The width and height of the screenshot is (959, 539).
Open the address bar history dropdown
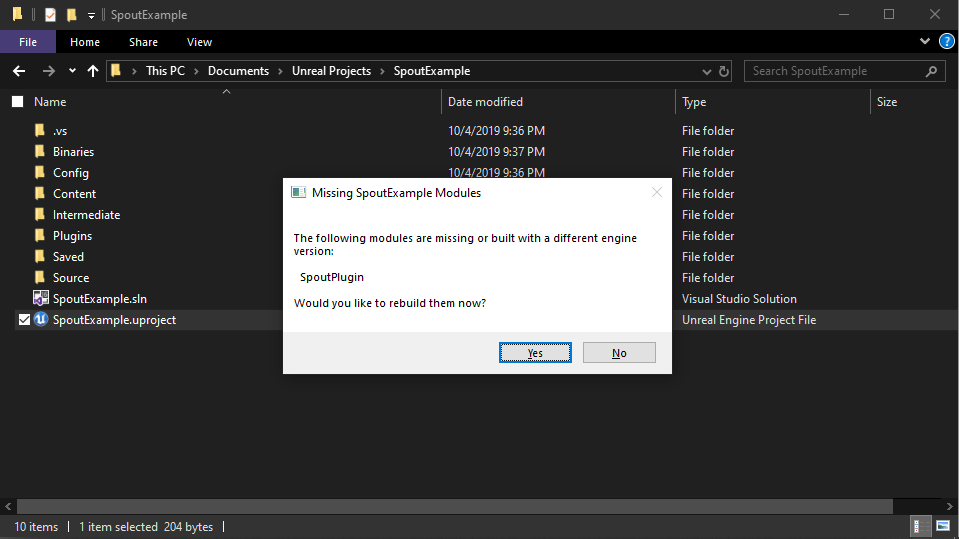706,72
